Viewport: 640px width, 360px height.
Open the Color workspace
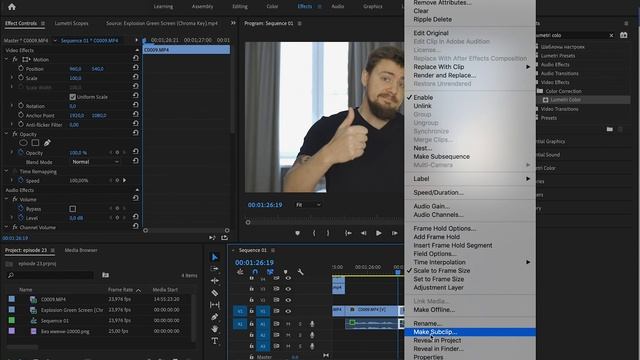(x=272, y=7)
